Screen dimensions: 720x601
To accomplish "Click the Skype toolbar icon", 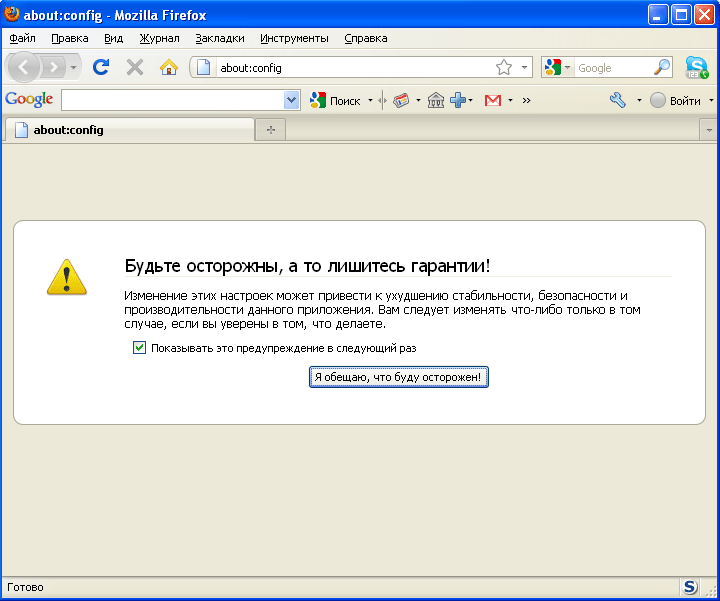I will click(x=696, y=68).
